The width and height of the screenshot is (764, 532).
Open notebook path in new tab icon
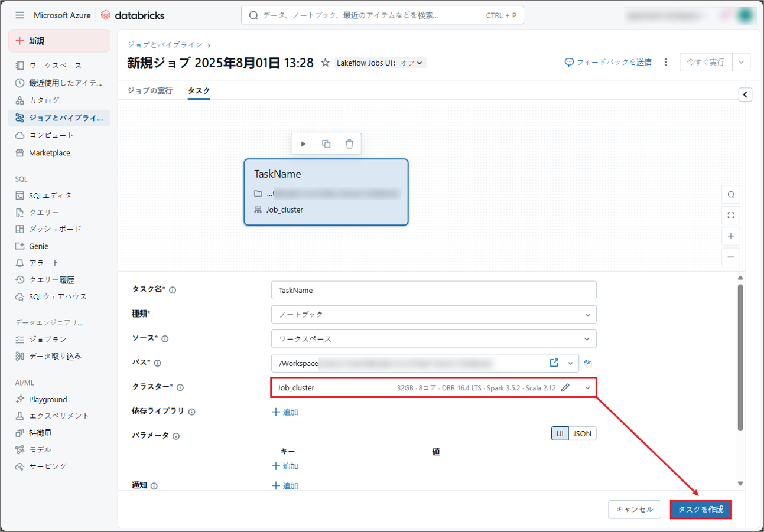click(554, 363)
